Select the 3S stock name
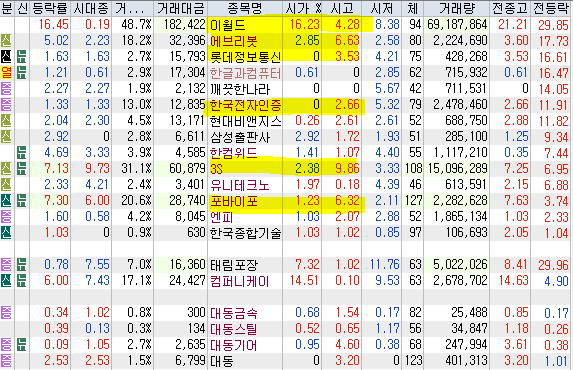 (216, 169)
